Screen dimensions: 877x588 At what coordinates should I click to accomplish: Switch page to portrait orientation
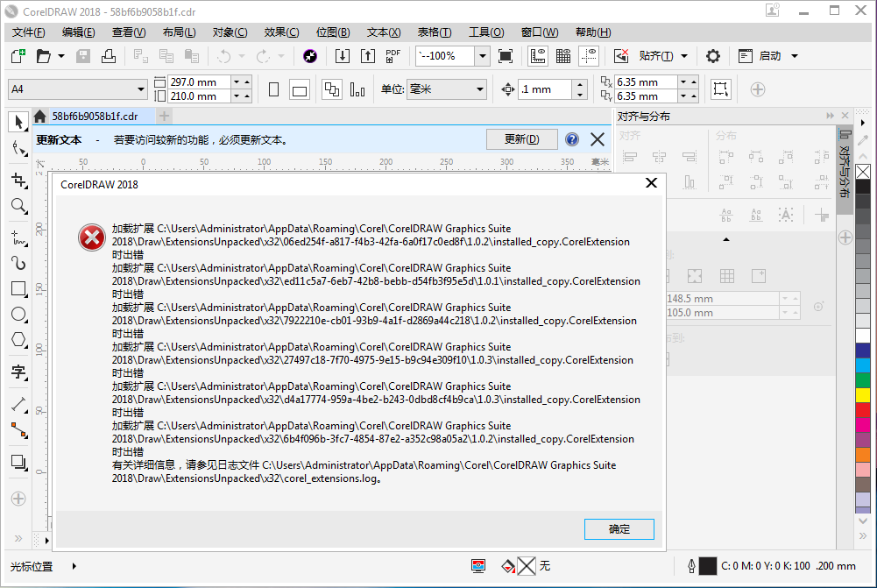[273, 89]
